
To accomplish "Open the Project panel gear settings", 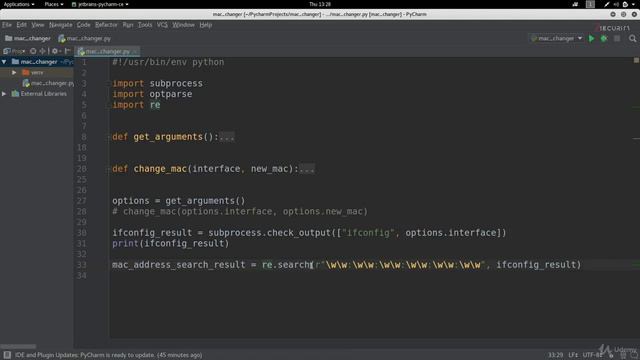I will pyautogui.click(x=55, y=51).
